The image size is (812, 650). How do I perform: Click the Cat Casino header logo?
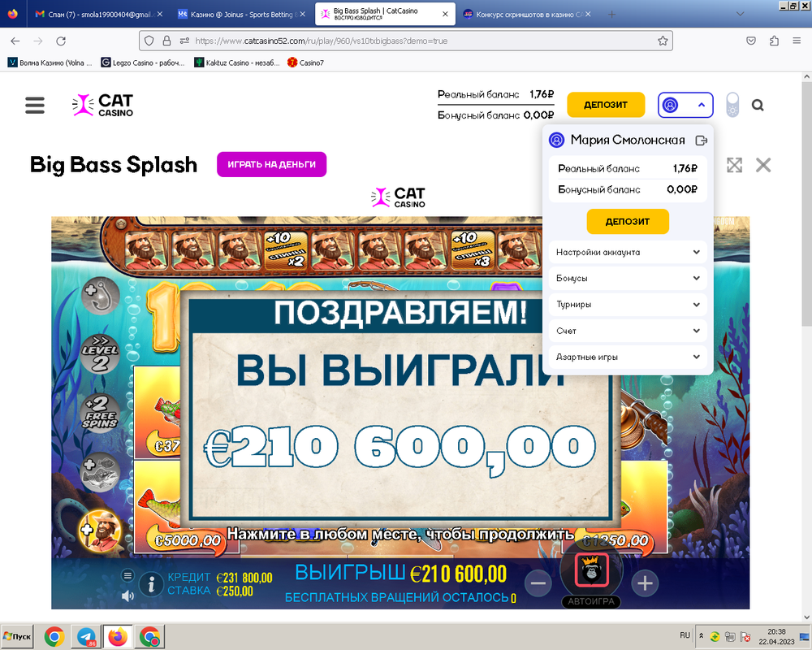click(102, 105)
